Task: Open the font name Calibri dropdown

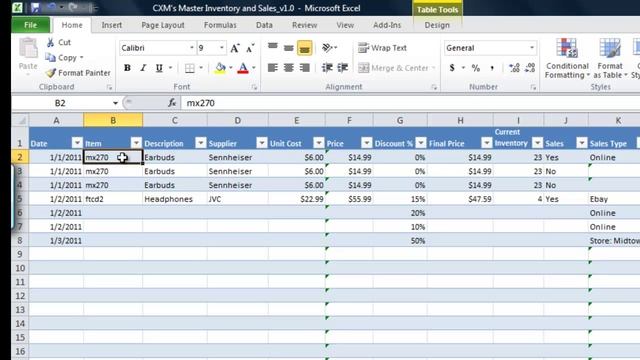Action: point(191,48)
